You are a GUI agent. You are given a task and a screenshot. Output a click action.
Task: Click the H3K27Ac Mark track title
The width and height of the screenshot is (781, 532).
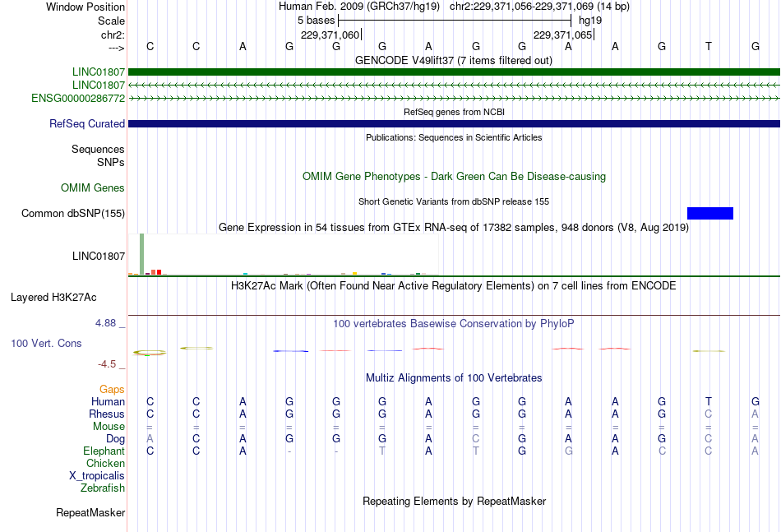coord(454,286)
